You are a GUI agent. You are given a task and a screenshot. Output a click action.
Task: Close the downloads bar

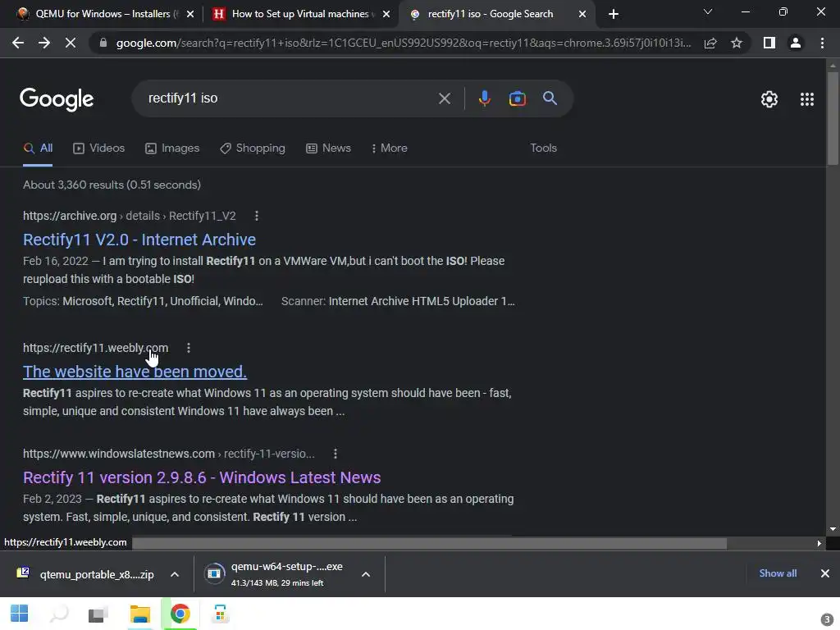(825, 573)
